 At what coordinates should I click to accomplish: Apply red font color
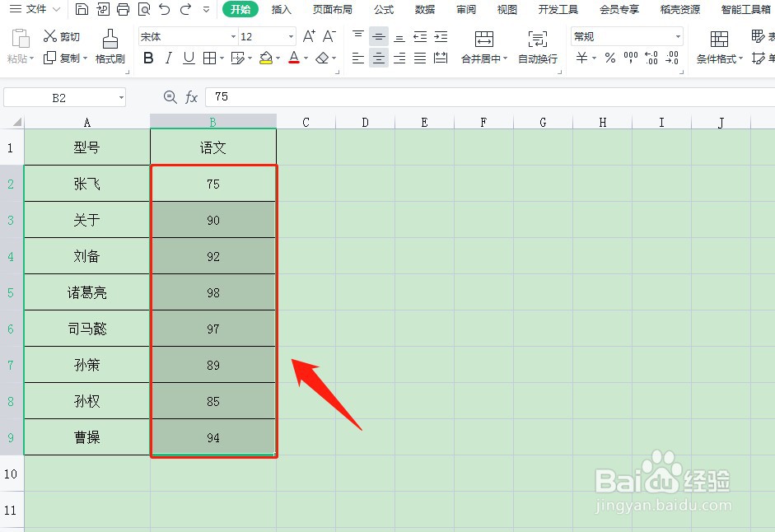[294, 58]
